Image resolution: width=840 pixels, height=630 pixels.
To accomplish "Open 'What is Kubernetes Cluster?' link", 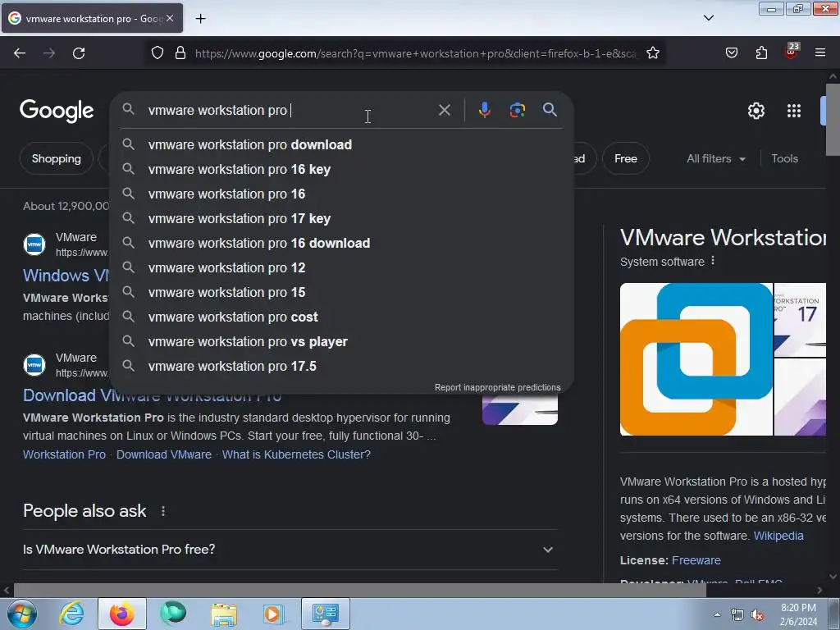I will (296, 454).
